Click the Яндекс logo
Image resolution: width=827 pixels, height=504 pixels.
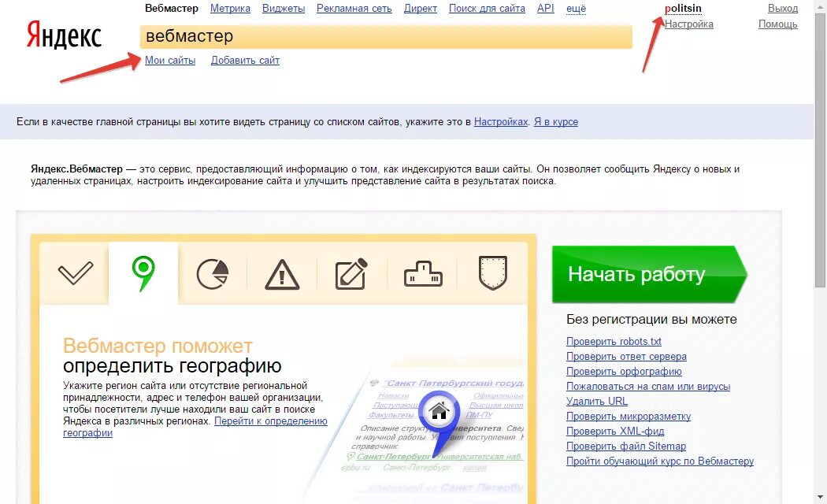[64, 35]
